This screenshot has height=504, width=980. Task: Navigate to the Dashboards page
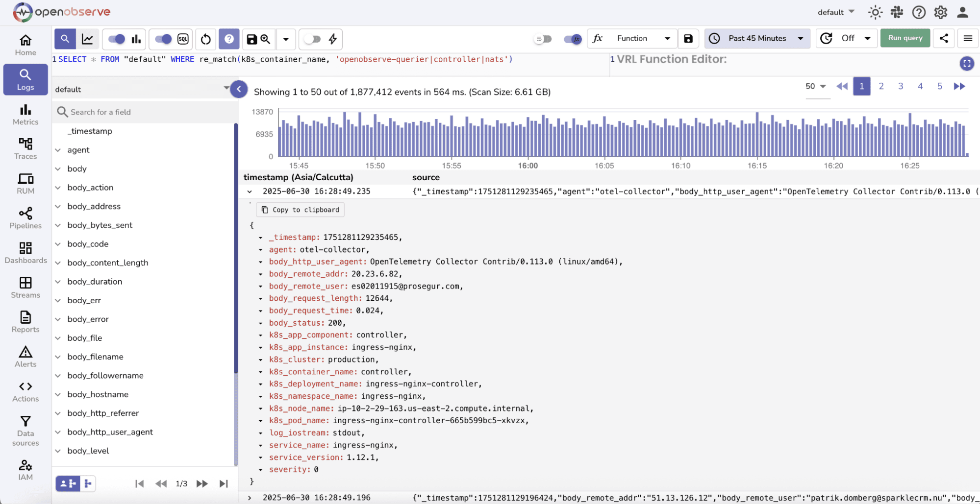(x=25, y=253)
